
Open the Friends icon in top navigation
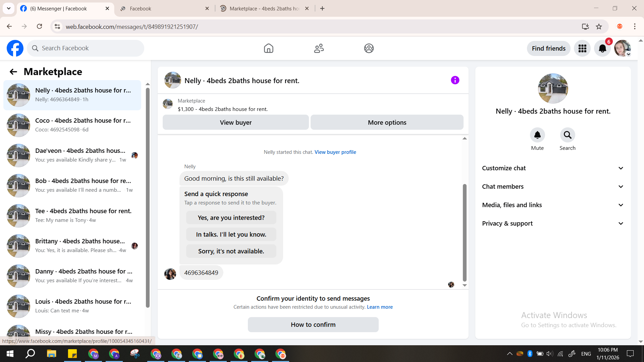[319, 48]
